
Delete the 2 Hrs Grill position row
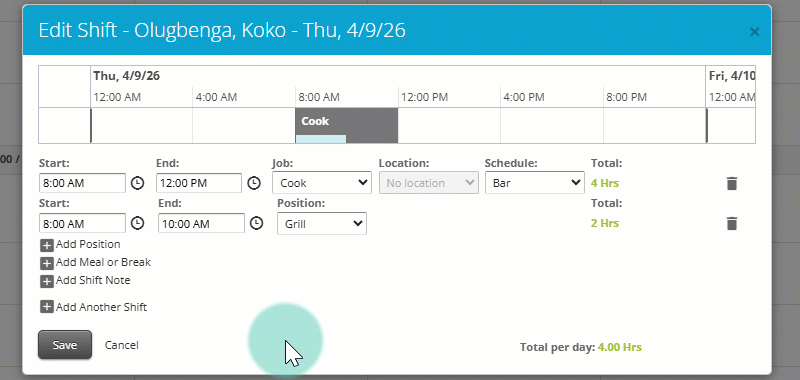[x=732, y=223]
